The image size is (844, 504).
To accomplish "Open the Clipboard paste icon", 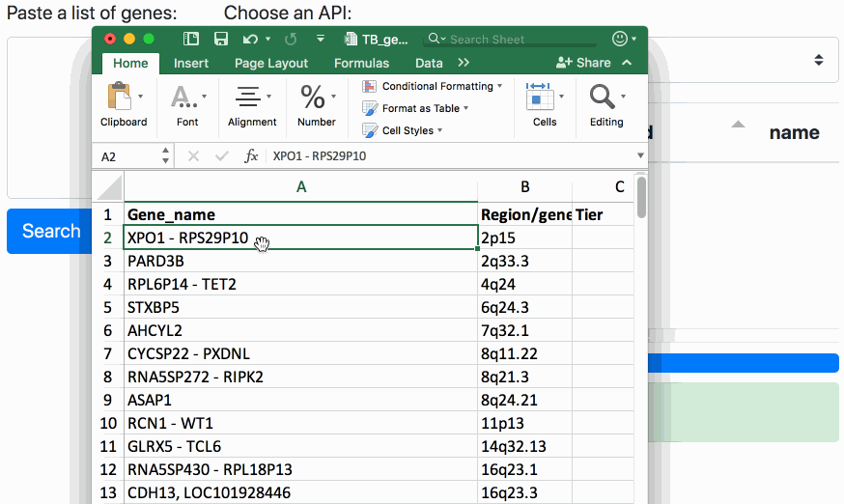I will [120, 97].
